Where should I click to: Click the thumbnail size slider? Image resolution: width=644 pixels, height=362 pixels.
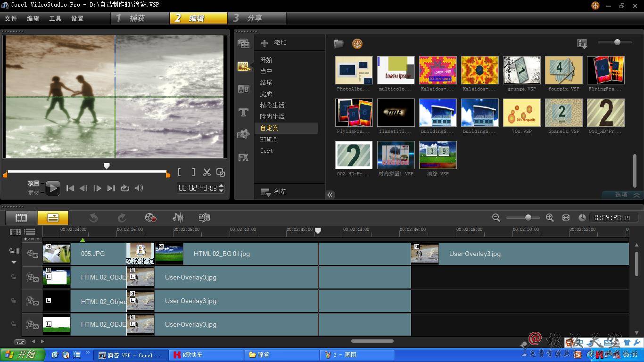[x=617, y=42]
